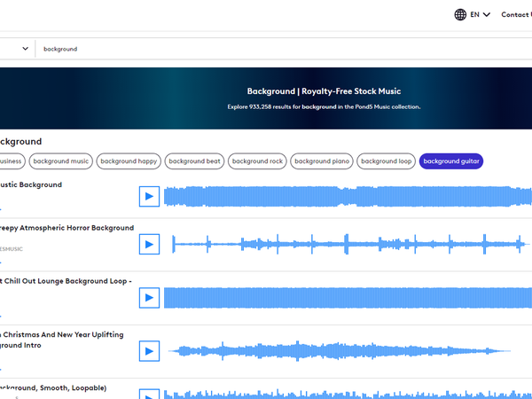Select the 'background music' tag

pos(60,161)
